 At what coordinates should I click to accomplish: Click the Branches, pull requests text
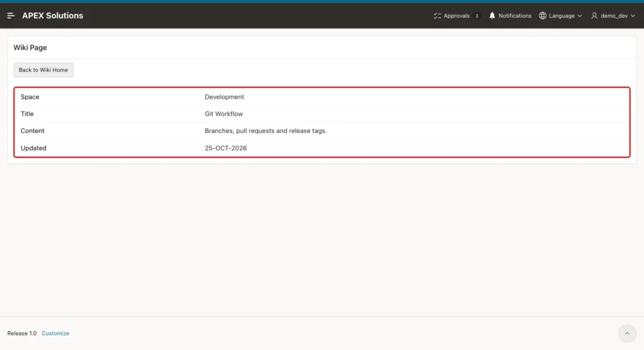coord(266,131)
